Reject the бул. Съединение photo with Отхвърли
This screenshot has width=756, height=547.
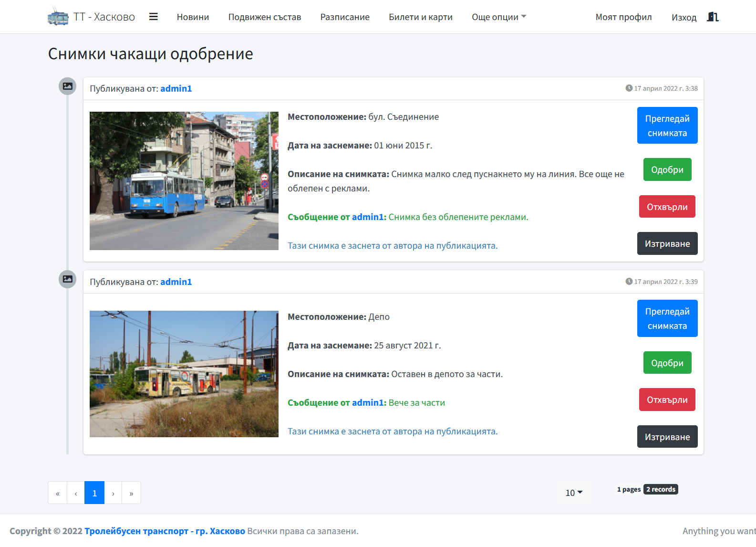click(x=667, y=207)
